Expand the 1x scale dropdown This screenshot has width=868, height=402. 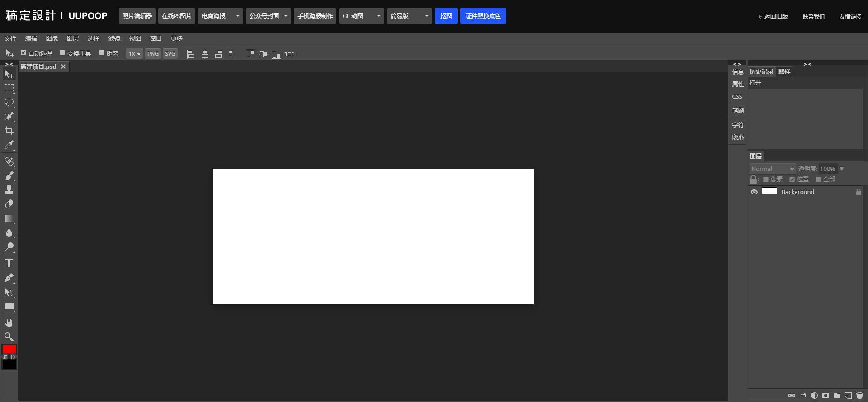click(x=134, y=54)
